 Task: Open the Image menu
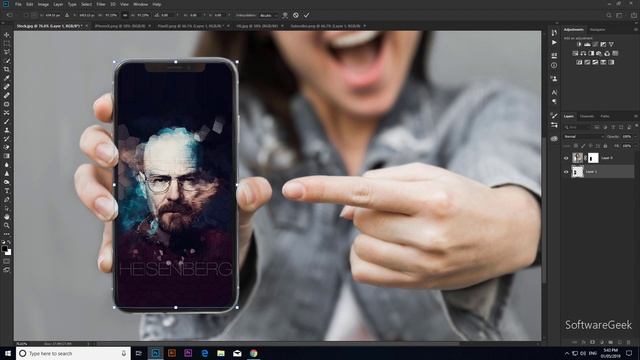tap(43, 4)
